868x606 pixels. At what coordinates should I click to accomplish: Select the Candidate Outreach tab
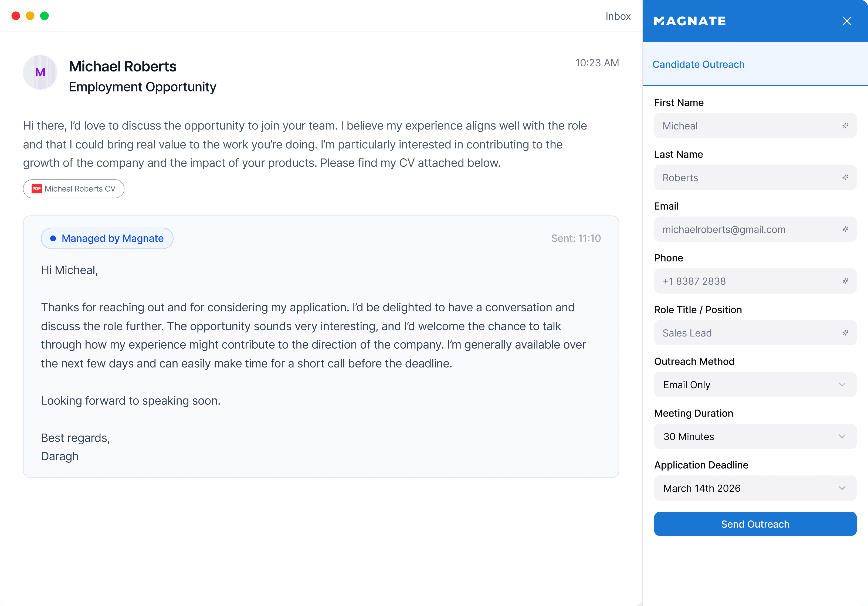pyautogui.click(x=698, y=64)
